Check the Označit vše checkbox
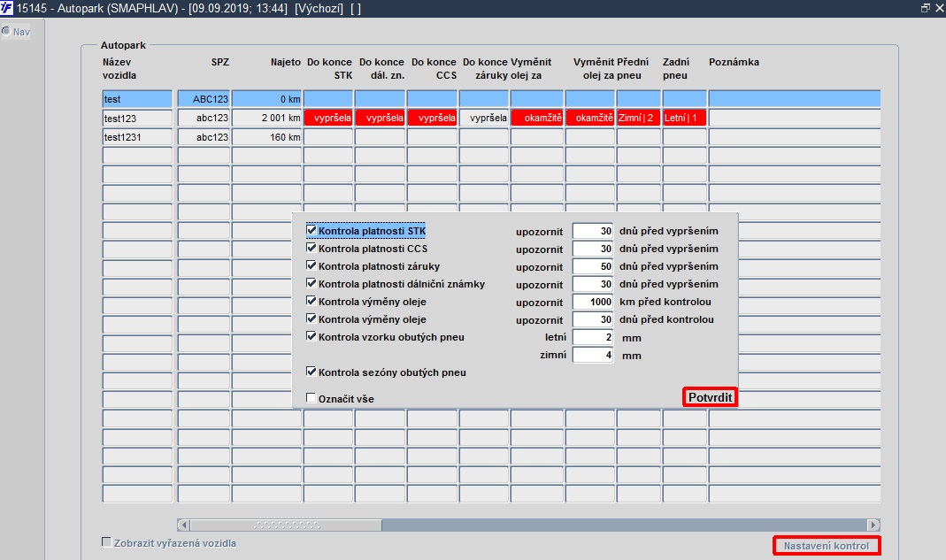The height and width of the screenshot is (560, 946). point(311,398)
